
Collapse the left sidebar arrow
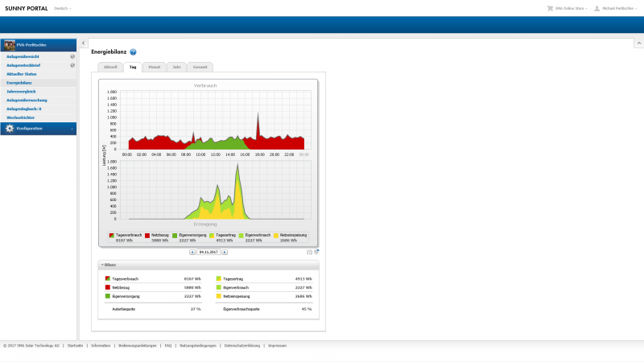point(84,43)
